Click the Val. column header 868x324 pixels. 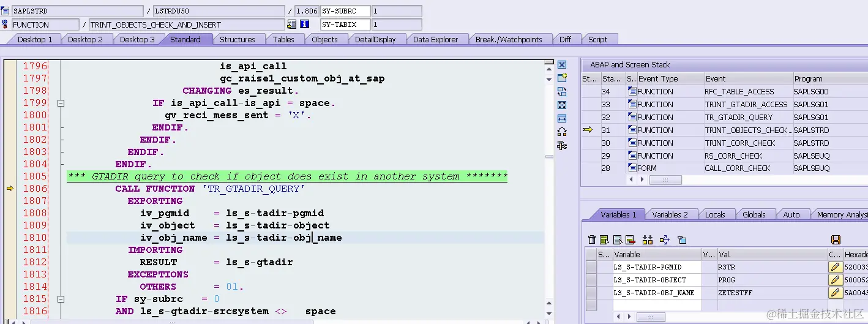771,254
